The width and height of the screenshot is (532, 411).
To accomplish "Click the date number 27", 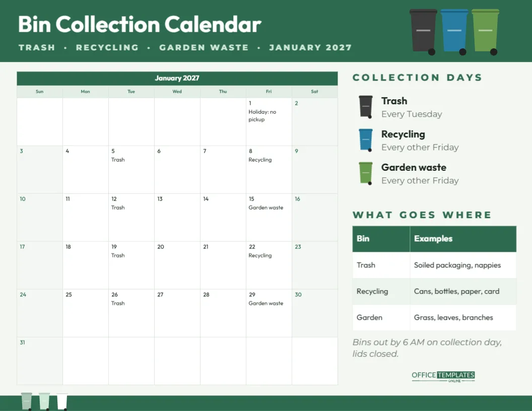I will point(160,295).
